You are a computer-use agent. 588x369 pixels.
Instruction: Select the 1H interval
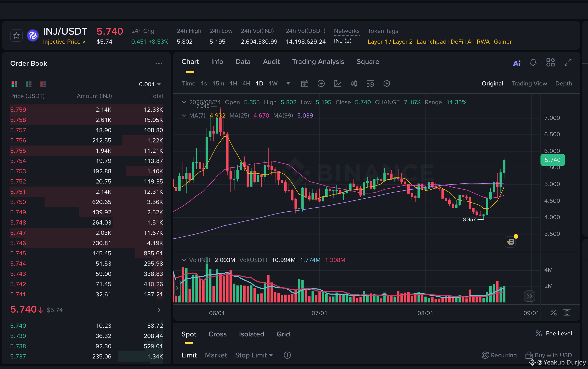click(x=234, y=84)
